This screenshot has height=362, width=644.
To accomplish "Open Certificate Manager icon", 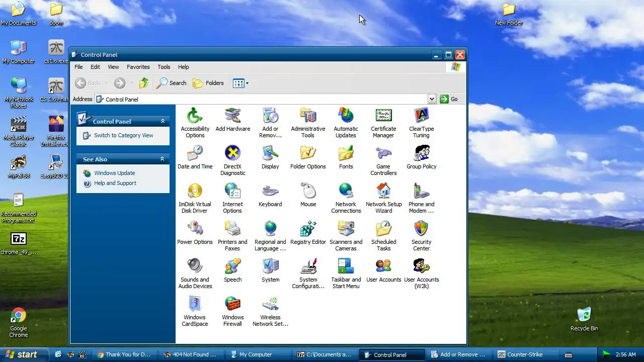I will coord(383,123).
